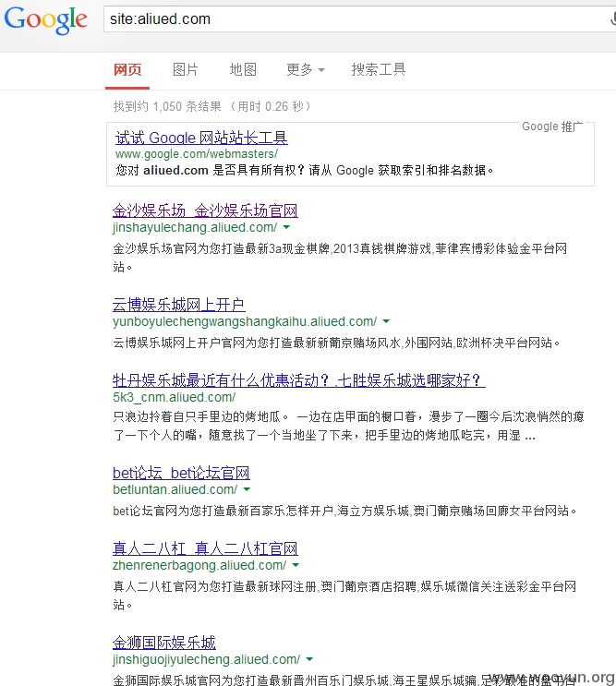The height and width of the screenshot is (686, 616).
Task: Open the 更多 dropdown menu
Action: click(306, 69)
